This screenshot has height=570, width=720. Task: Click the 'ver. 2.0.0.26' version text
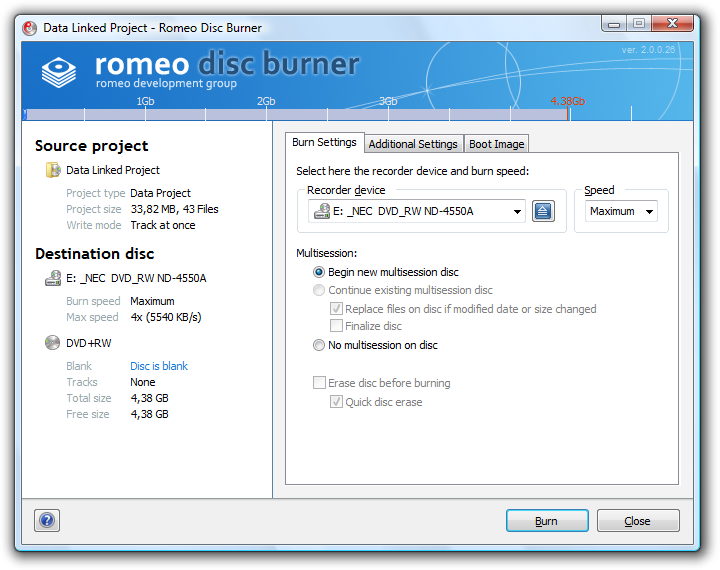(x=648, y=50)
